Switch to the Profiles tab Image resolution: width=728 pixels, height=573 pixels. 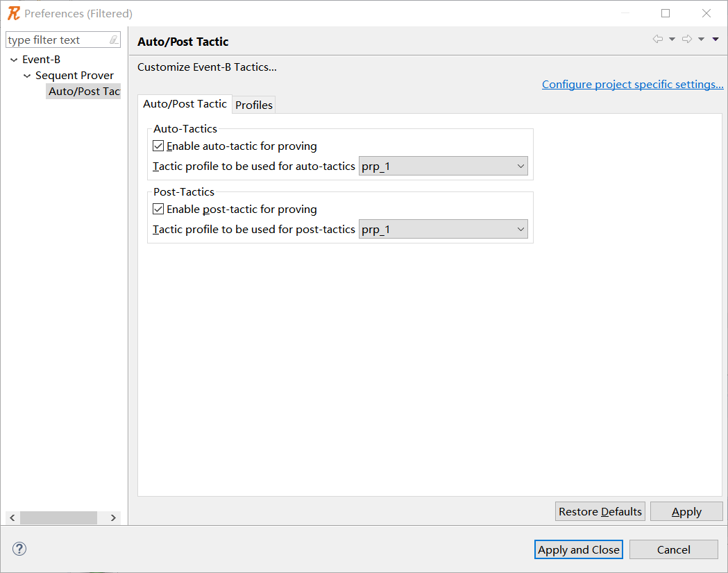(x=254, y=105)
